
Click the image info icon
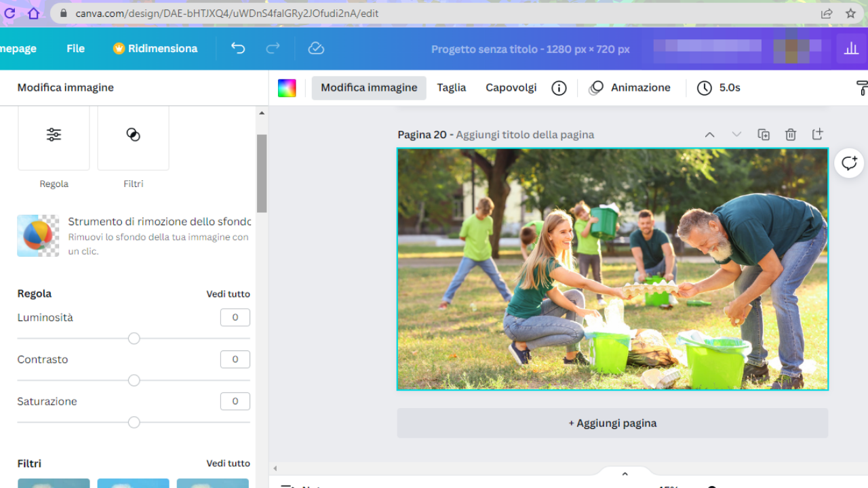[x=559, y=88]
